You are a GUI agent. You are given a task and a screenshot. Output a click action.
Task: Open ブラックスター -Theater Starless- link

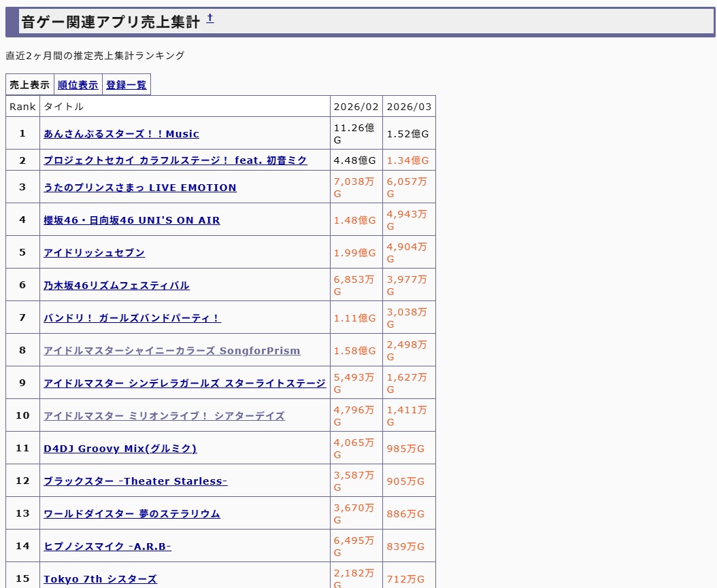click(135, 481)
